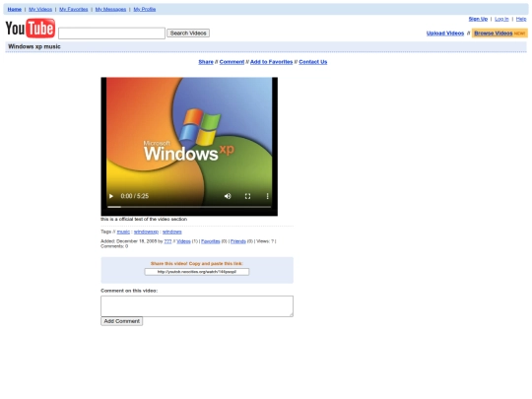532x399 pixels.
Task: Open the video player's three-dot options menu
Action: pyautogui.click(x=267, y=196)
